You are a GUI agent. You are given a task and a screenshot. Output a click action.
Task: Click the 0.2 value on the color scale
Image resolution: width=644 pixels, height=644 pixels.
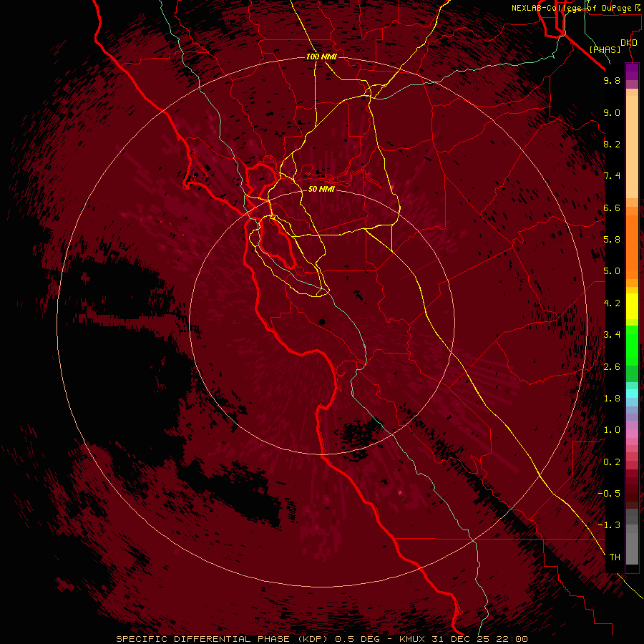612,462
